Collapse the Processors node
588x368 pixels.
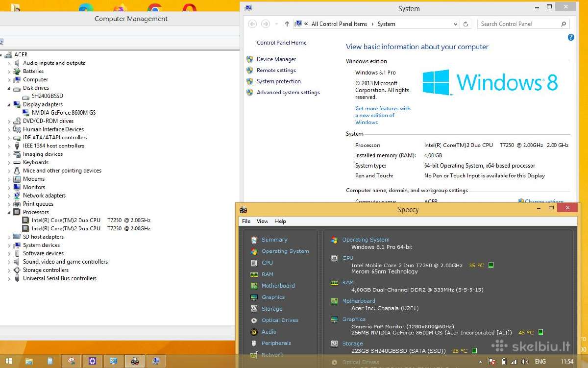click(x=9, y=212)
